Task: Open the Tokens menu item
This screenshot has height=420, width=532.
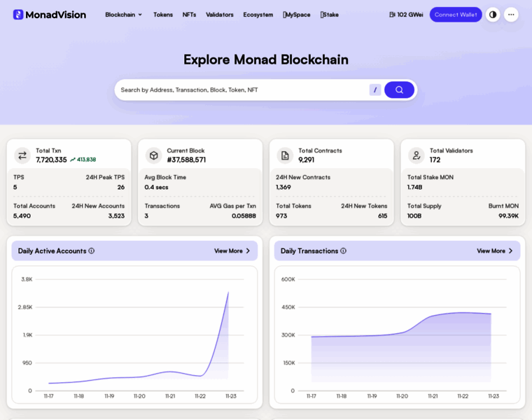Action: coord(163,15)
